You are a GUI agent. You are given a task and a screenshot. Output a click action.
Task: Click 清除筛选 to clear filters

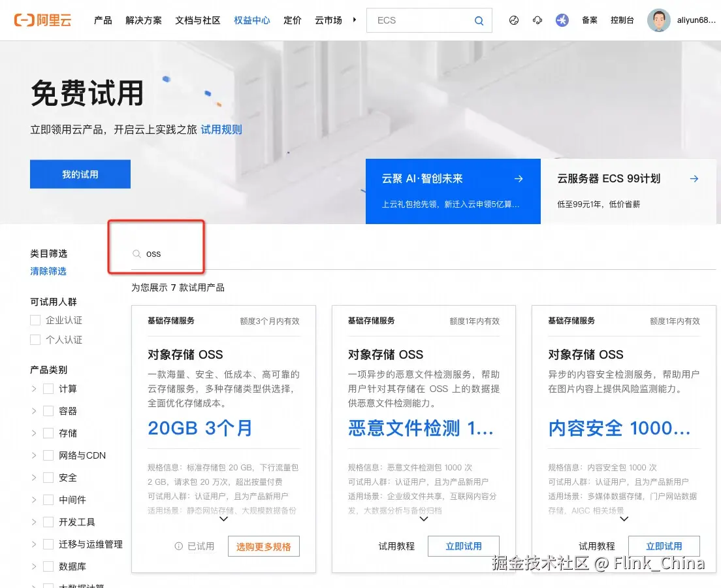click(48, 271)
